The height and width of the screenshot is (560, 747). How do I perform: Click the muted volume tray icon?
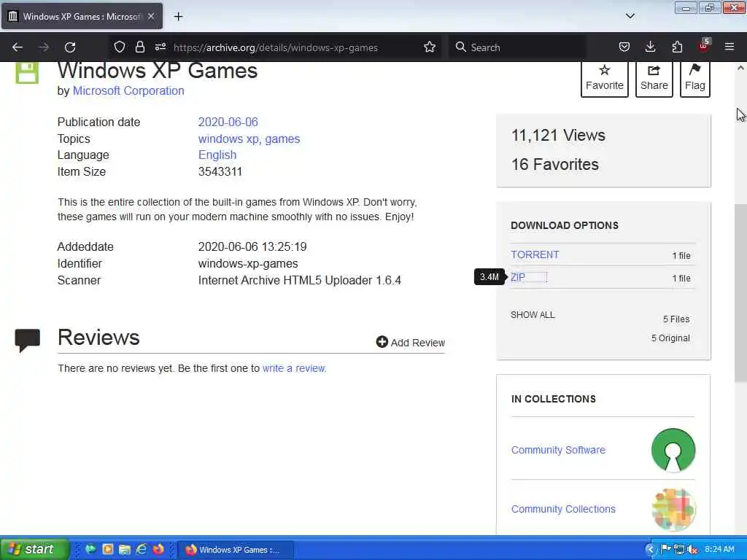(693, 550)
